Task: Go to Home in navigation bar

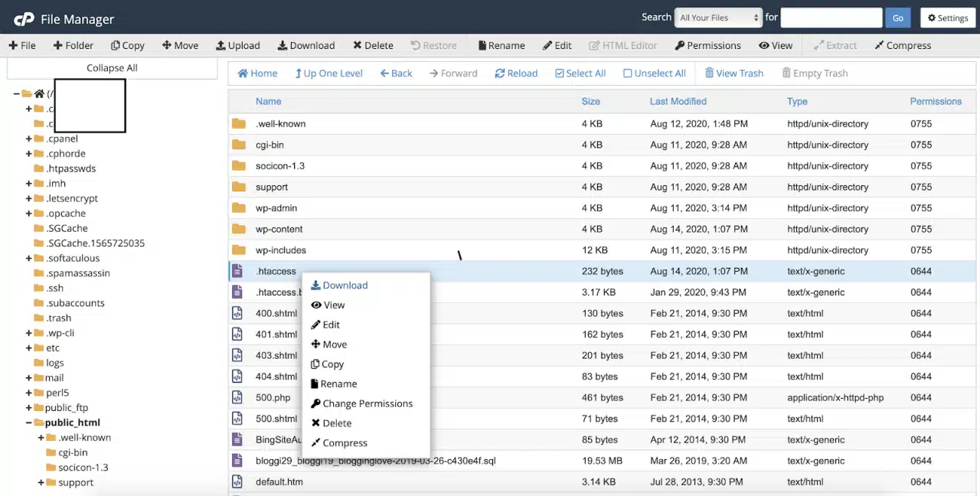Action: point(257,73)
